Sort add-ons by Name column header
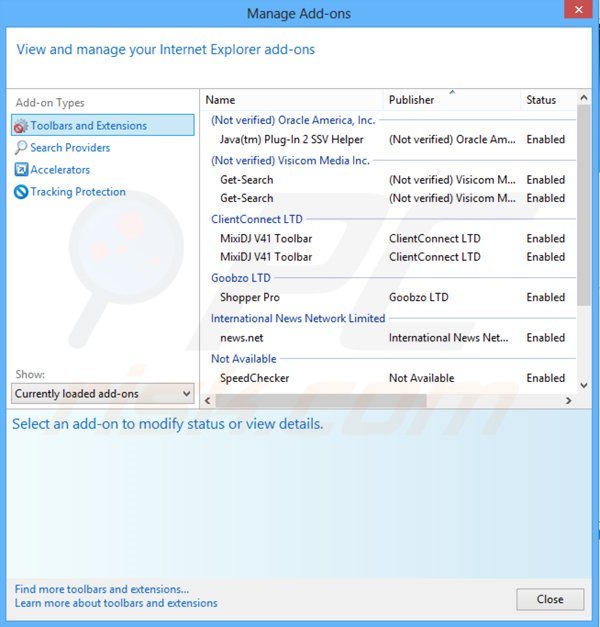The image size is (600, 627). [292, 100]
